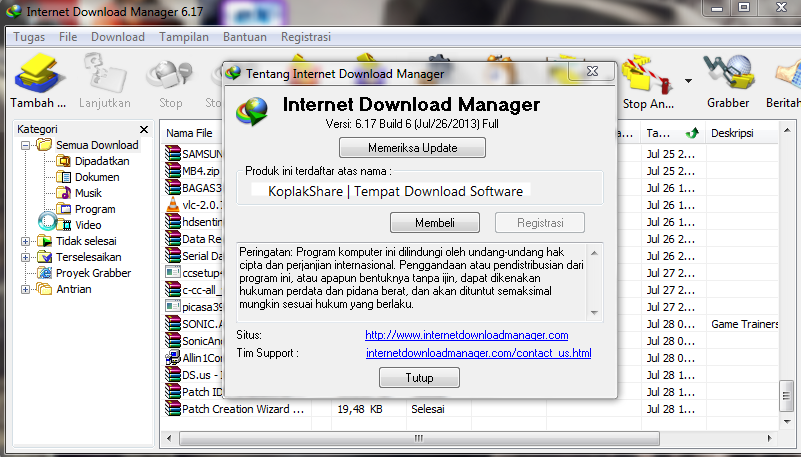The height and width of the screenshot is (457, 801).
Task: Select the Video category
Action: click(88, 225)
